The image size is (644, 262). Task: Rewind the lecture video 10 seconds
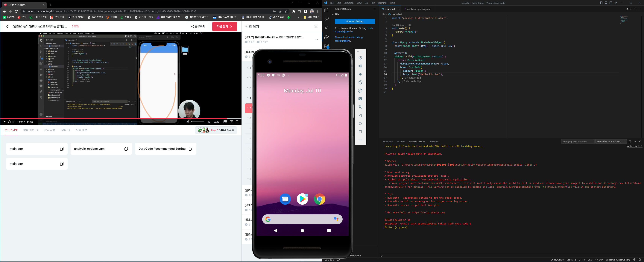10,122
